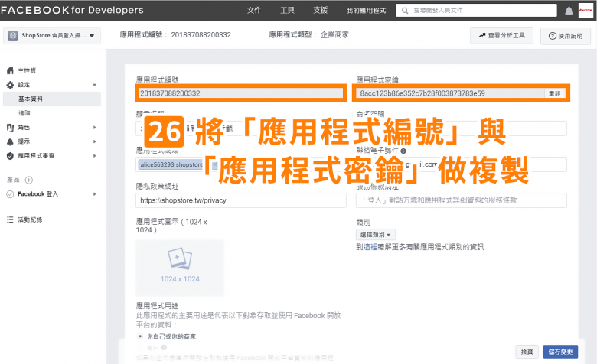Open the 選擇類別 category dropdown
This screenshot has height=364, width=597.
[x=376, y=234]
